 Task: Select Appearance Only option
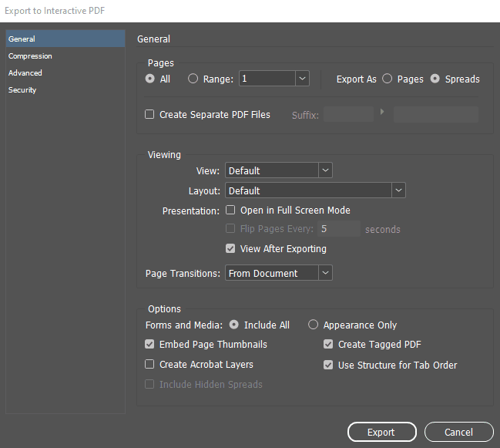click(x=313, y=325)
